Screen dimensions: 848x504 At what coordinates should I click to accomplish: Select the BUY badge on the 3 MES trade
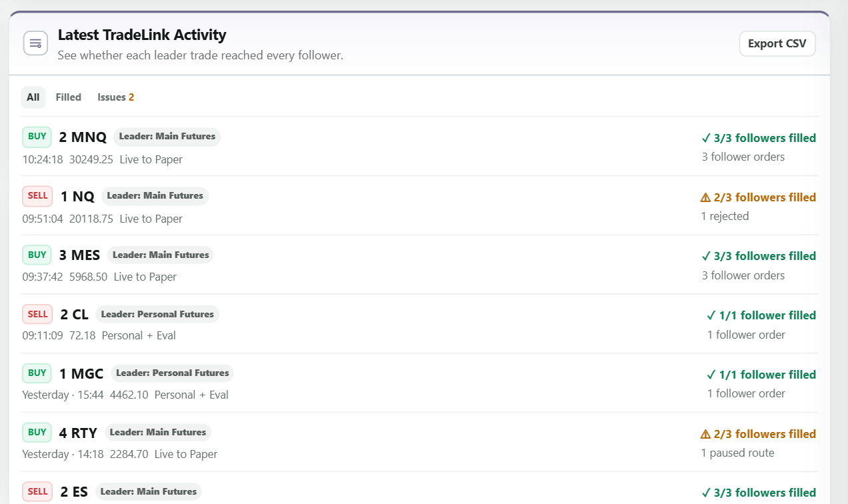pos(37,255)
